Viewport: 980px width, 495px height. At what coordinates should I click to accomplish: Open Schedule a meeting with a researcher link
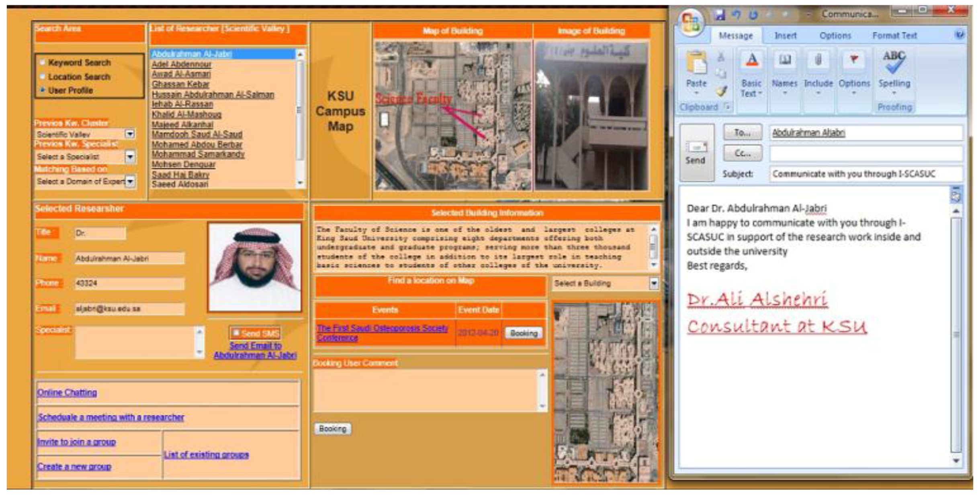point(110,417)
